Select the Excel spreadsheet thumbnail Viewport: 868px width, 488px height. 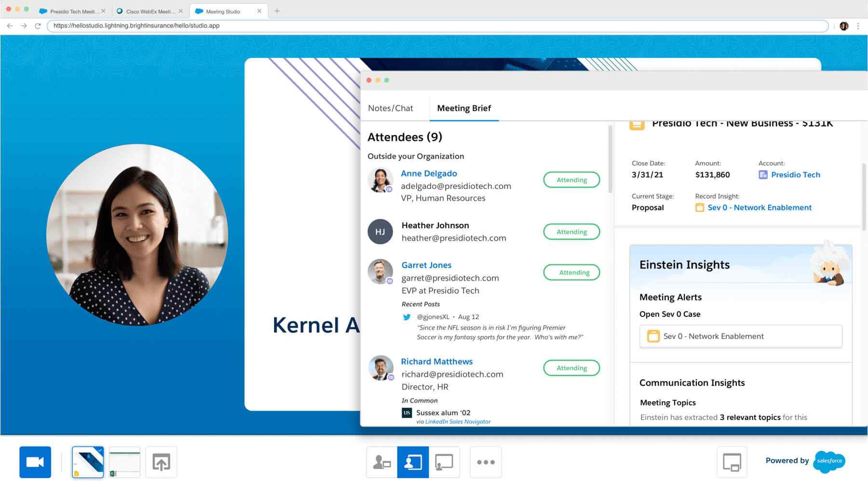pos(124,462)
